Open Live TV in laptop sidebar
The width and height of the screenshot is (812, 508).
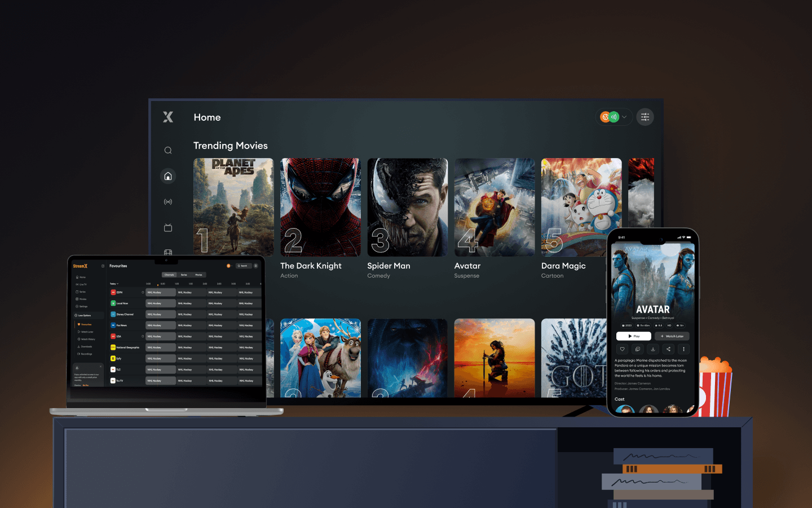coord(81,284)
